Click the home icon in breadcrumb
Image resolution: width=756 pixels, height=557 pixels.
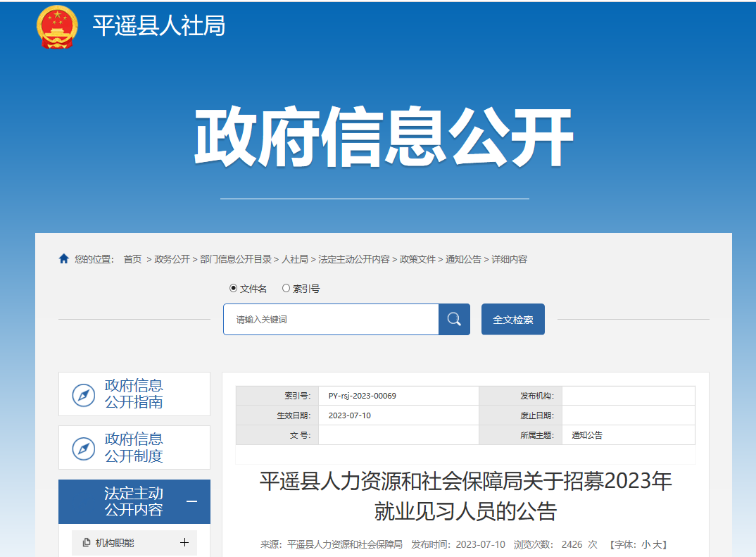(64, 259)
